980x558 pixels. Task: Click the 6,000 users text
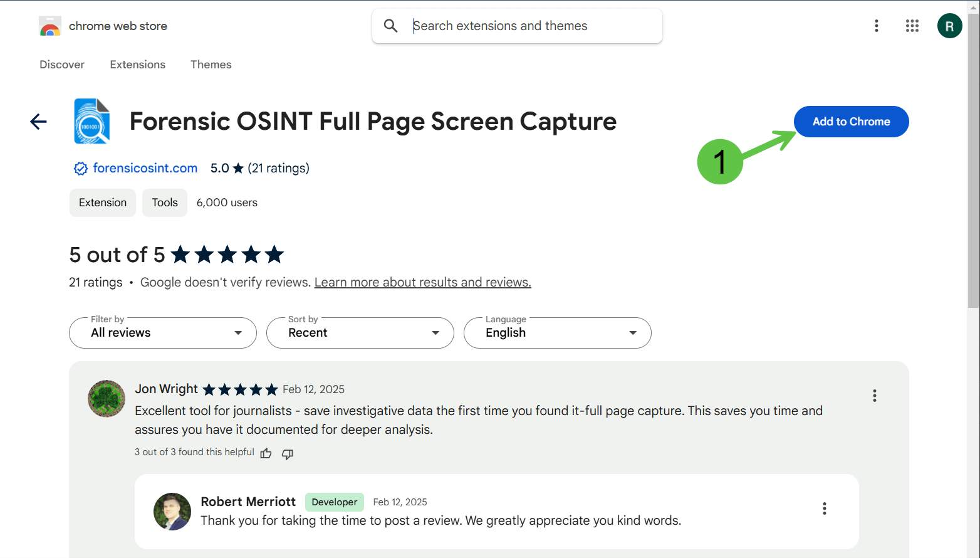point(227,203)
